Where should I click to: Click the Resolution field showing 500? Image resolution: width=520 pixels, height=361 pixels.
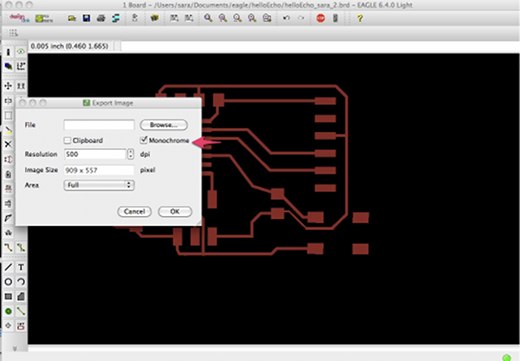tap(95, 154)
